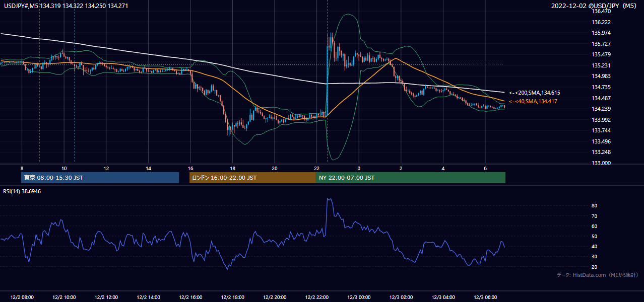Click RSI scale value 50
Viewport: 644px width, 302px height.
595,236
